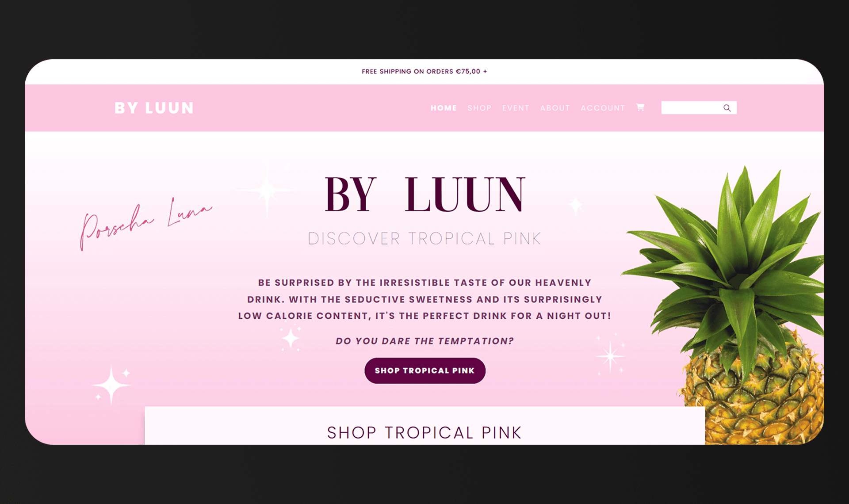Image resolution: width=849 pixels, height=504 pixels.
Task: Open the shopping cart icon
Action: pos(640,107)
